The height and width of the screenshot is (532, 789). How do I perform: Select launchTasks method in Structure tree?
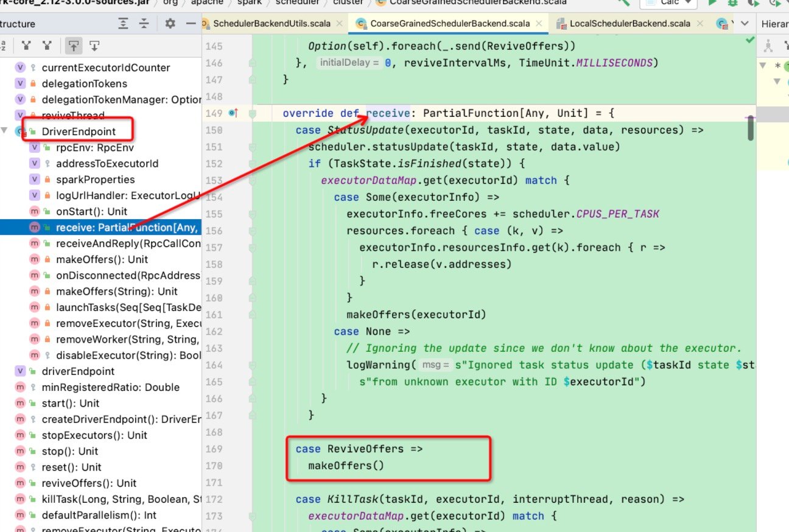128,307
